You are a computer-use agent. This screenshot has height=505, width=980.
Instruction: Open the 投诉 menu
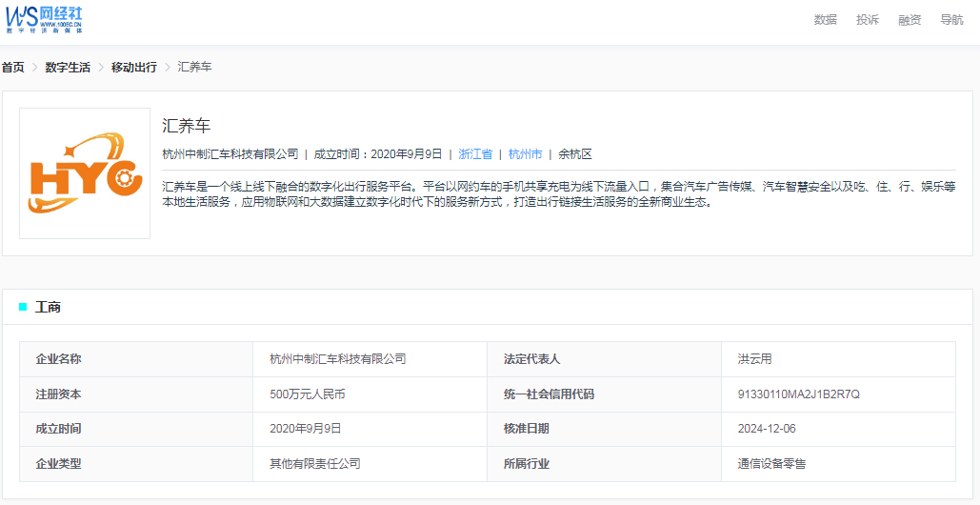point(868,19)
